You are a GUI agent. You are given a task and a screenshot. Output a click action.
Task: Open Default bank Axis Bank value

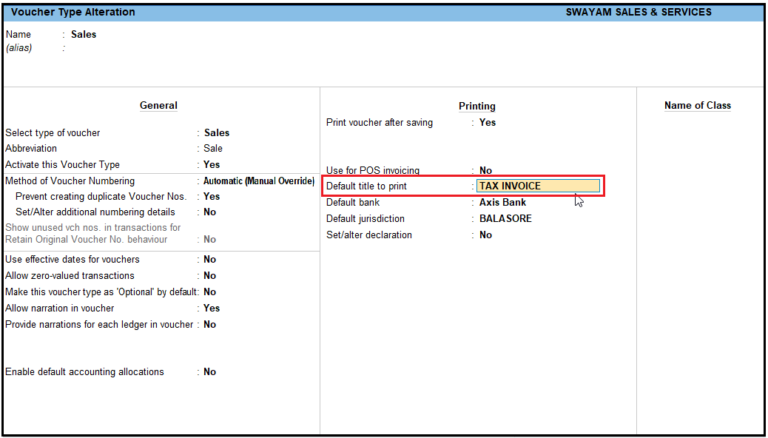pyautogui.click(x=503, y=202)
